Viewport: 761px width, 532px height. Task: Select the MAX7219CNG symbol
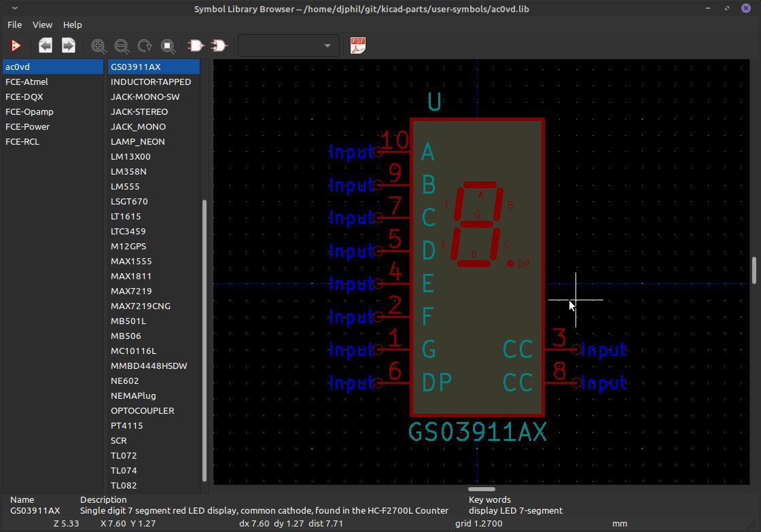click(154, 306)
